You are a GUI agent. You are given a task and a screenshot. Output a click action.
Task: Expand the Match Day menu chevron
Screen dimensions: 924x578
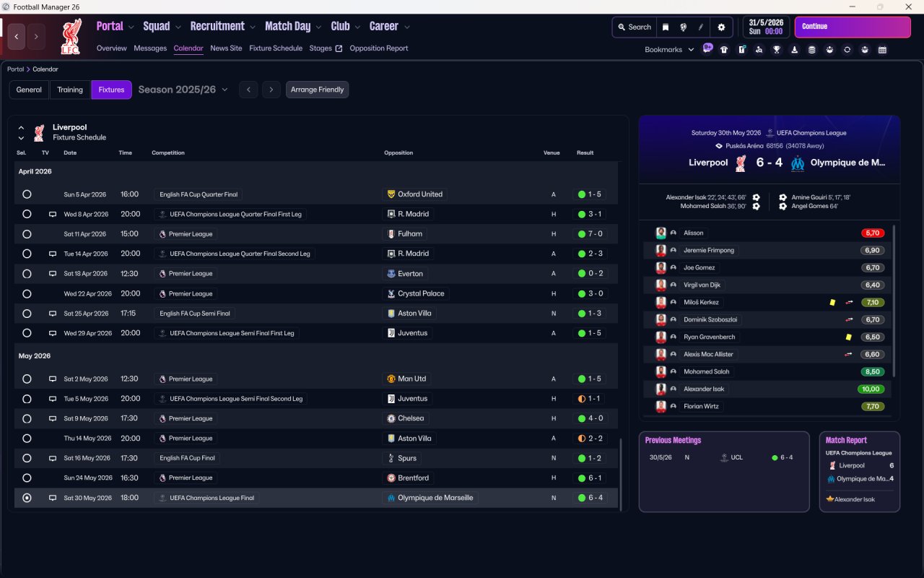318,27
